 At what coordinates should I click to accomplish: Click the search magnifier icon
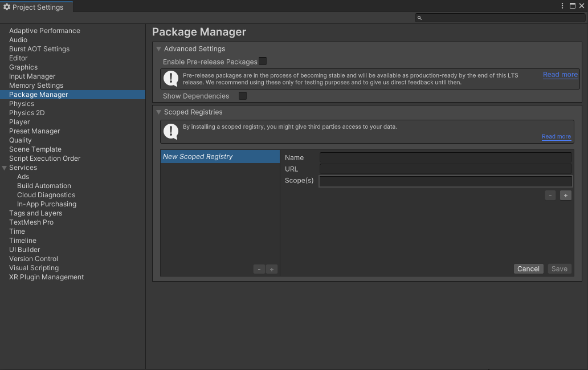click(x=419, y=18)
